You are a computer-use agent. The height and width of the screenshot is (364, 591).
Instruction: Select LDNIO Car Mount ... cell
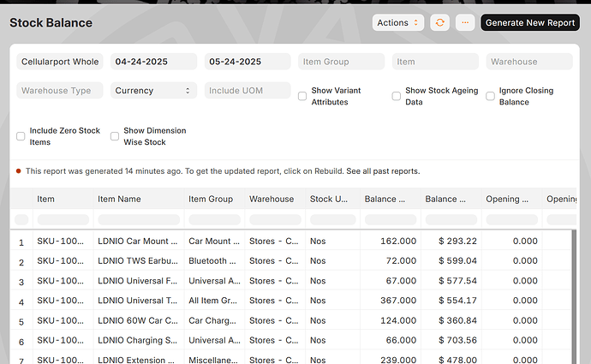[x=139, y=242]
